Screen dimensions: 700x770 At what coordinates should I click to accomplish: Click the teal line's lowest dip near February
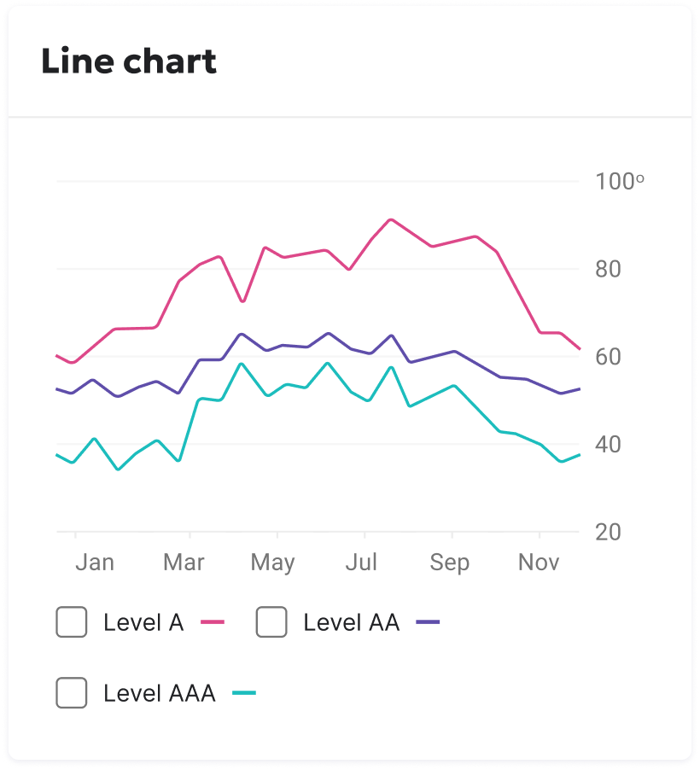120,470
